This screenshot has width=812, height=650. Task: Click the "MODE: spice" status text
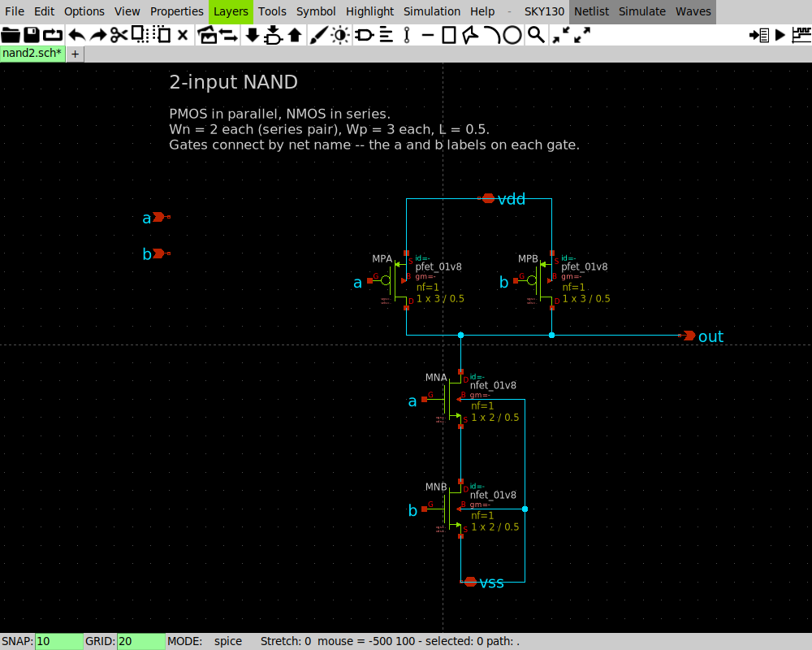(205, 641)
